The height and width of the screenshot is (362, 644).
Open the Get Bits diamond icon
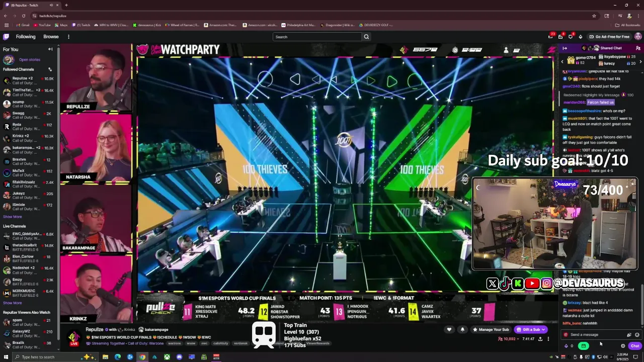pyautogui.click(x=580, y=37)
